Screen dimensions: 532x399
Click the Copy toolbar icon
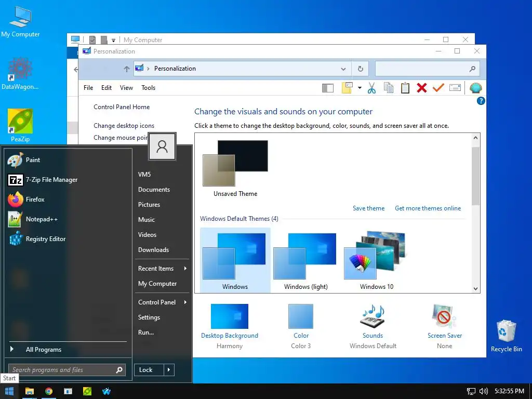[389, 88]
